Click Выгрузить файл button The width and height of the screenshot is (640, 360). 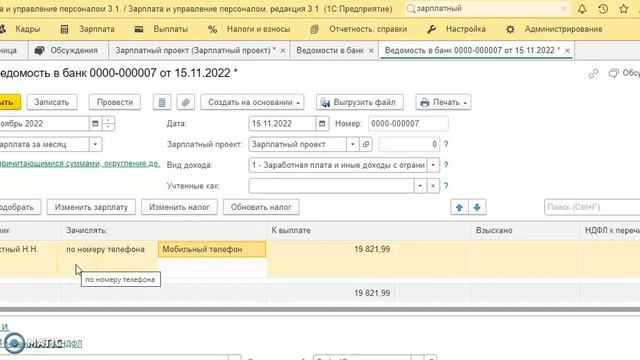click(x=360, y=102)
